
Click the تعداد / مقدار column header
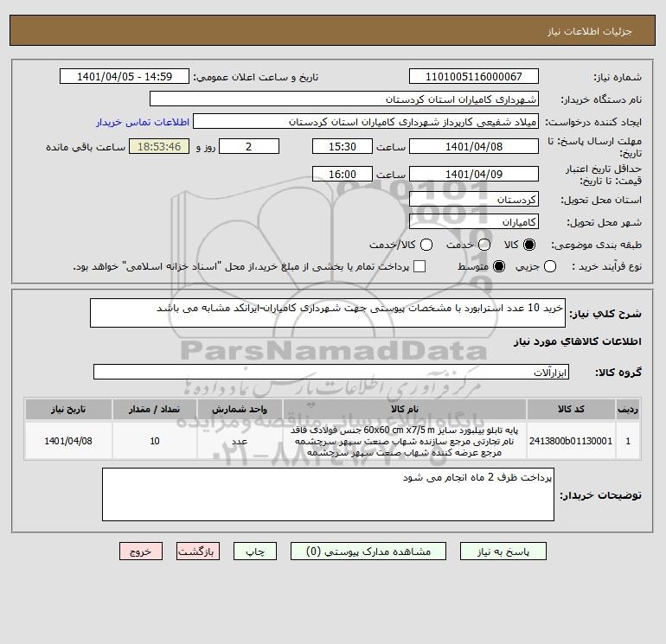155,409
